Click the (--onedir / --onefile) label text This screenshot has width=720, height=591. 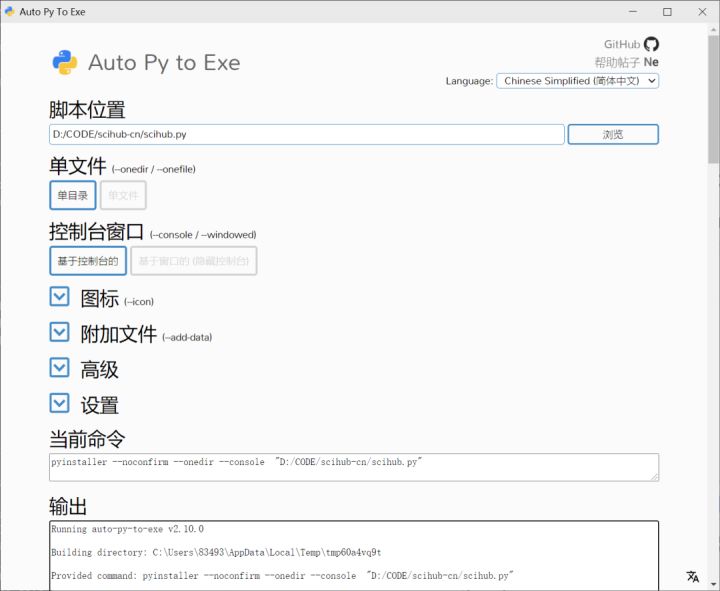coord(153,169)
